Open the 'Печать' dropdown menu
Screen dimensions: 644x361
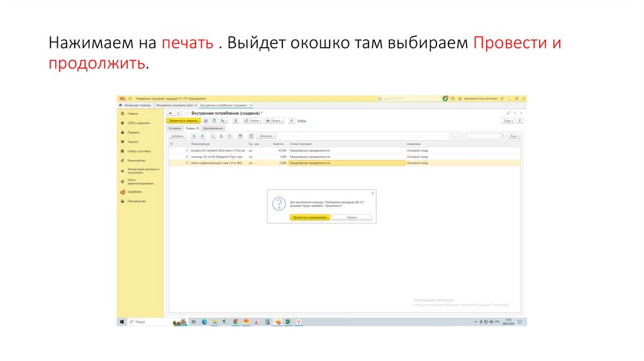click(x=274, y=121)
